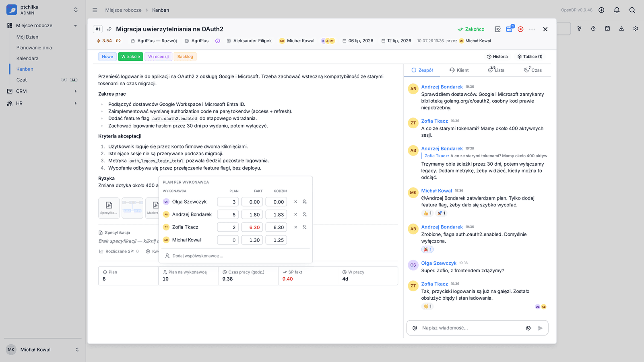Switch to the Klient tab
The width and height of the screenshot is (644, 362).
click(x=459, y=70)
